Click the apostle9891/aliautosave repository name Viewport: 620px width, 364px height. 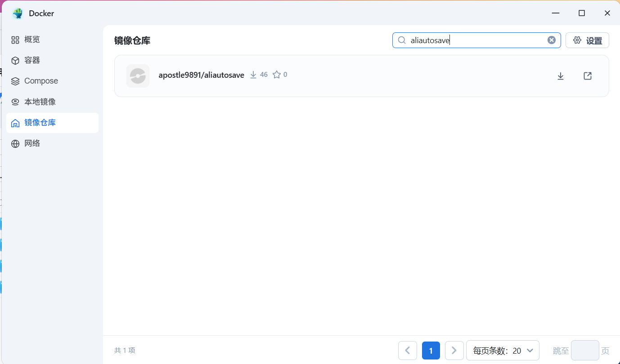click(201, 75)
